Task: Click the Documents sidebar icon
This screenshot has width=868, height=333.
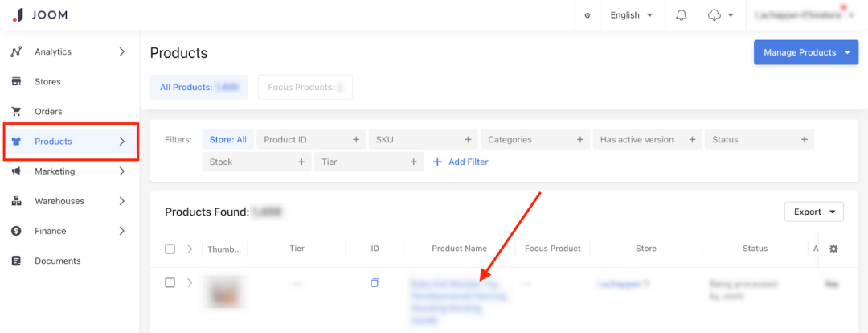Action: (x=16, y=261)
